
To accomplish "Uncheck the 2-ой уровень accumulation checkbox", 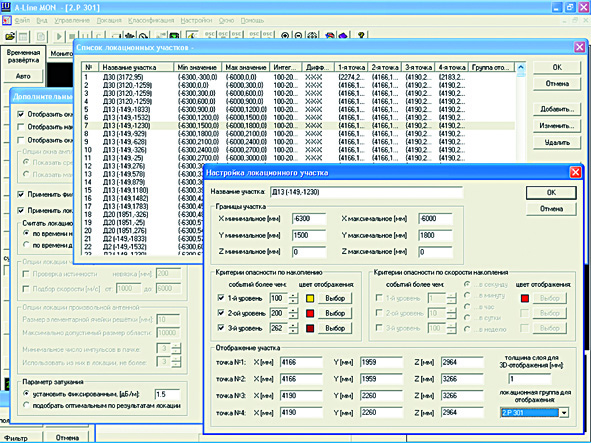I will (x=221, y=313).
